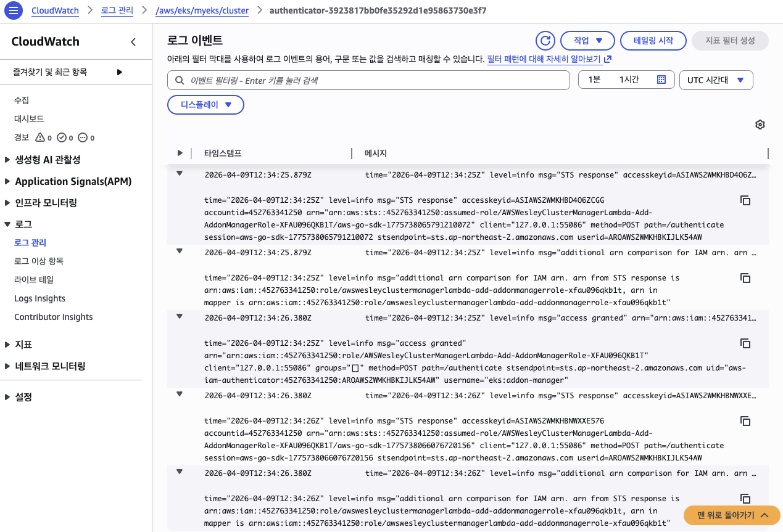Collapse the first log event entry
Viewport: 783px width, 532px height.
coord(179,173)
